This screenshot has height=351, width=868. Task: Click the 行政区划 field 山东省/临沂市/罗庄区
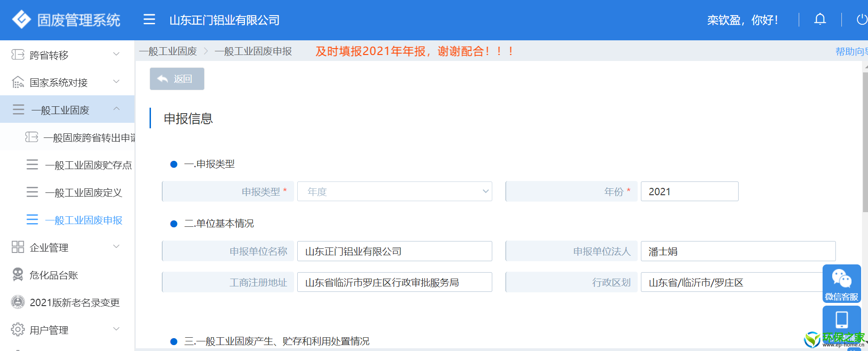pos(738,282)
